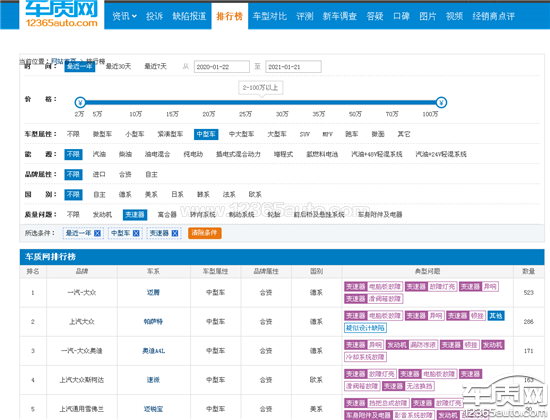
Task: Click the 无法换挡 tag in 速派 row
Action: click(420, 386)
